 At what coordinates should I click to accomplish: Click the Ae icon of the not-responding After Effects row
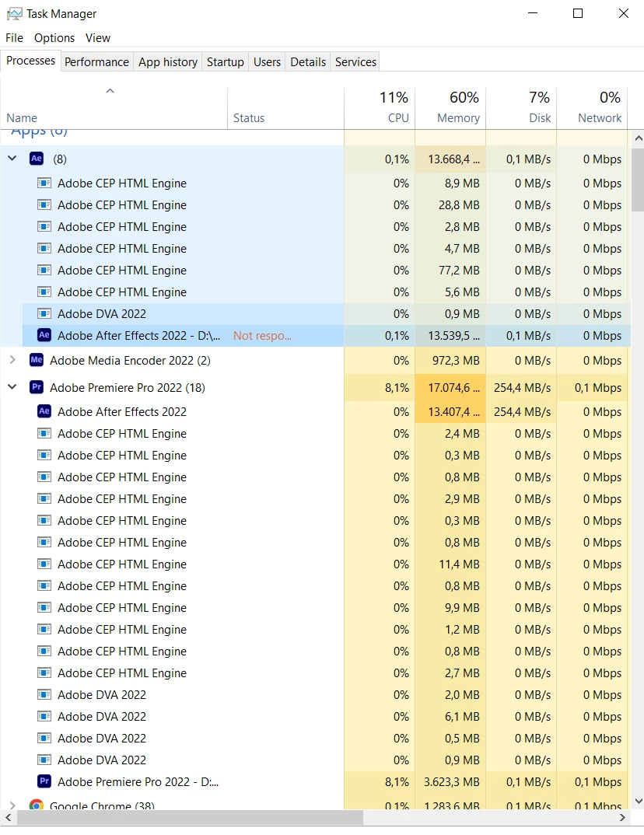pyautogui.click(x=44, y=336)
